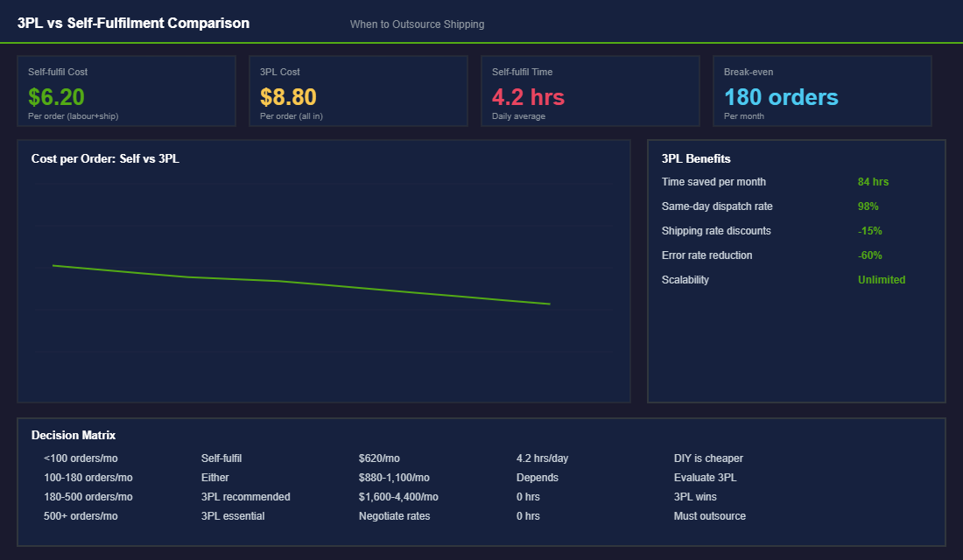Select the Self-fulfil Cost KPI card

pyautogui.click(x=126, y=90)
